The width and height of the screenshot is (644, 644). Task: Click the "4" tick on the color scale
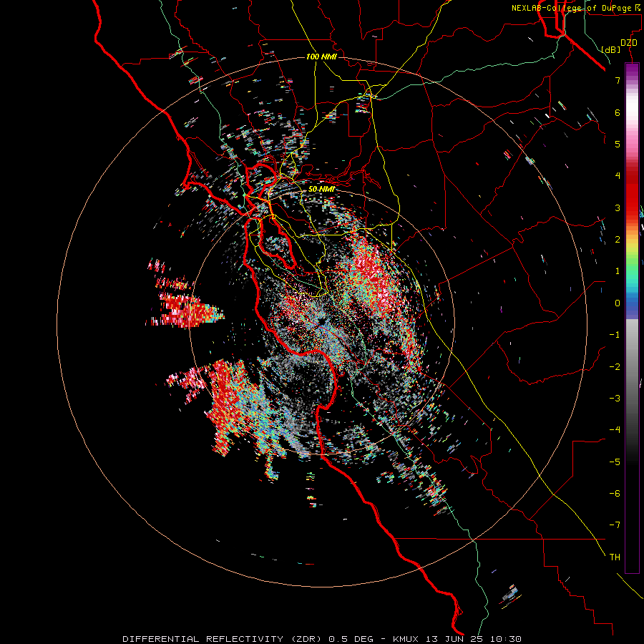(618, 176)
